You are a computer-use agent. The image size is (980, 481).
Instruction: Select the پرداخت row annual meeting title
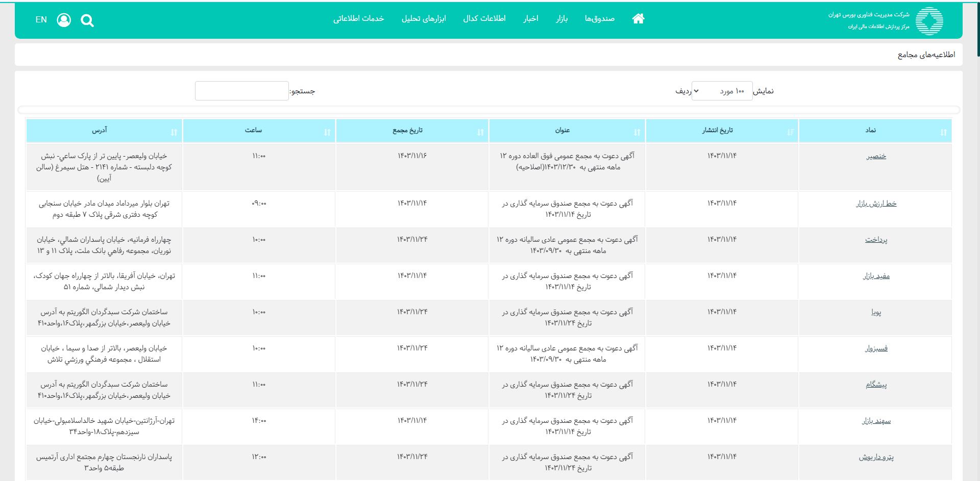tap(568, 245)
